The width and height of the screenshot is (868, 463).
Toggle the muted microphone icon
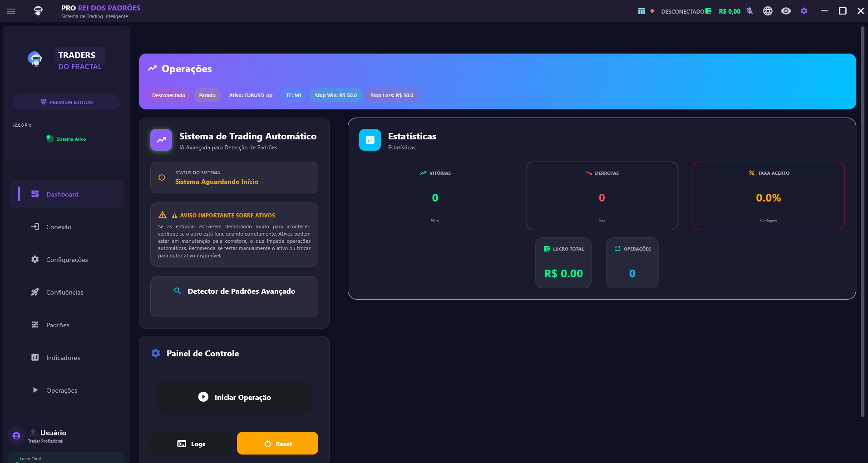(x=750, y=11)
